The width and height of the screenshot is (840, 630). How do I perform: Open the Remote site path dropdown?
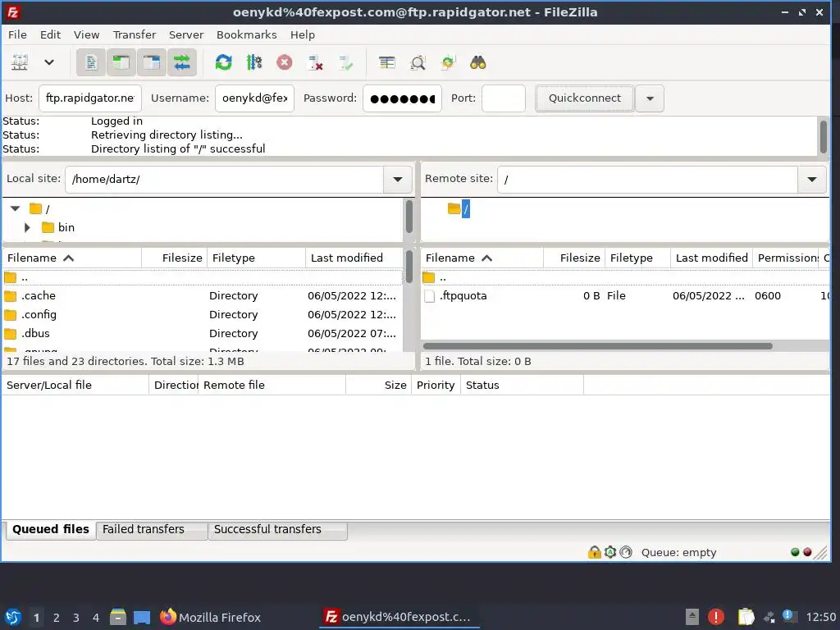(x=811, y=179)
